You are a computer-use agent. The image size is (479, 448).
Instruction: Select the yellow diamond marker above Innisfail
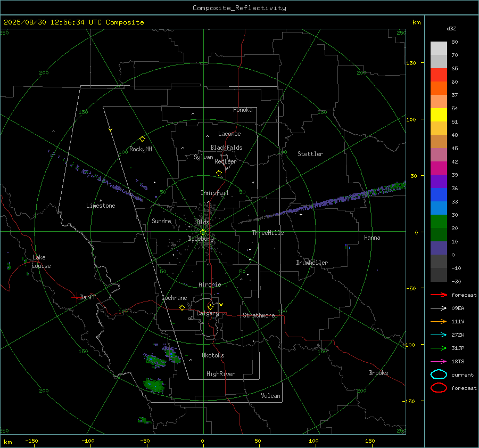coord(219,173)
